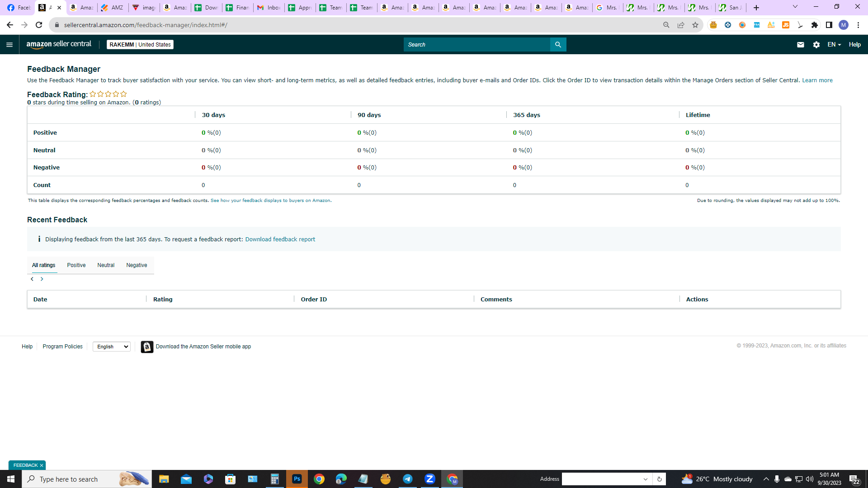The height and width of the screenshot is (488, 868).
Task: Expand the tab search chevron in Chrome
Action: [x=795, y=7]
